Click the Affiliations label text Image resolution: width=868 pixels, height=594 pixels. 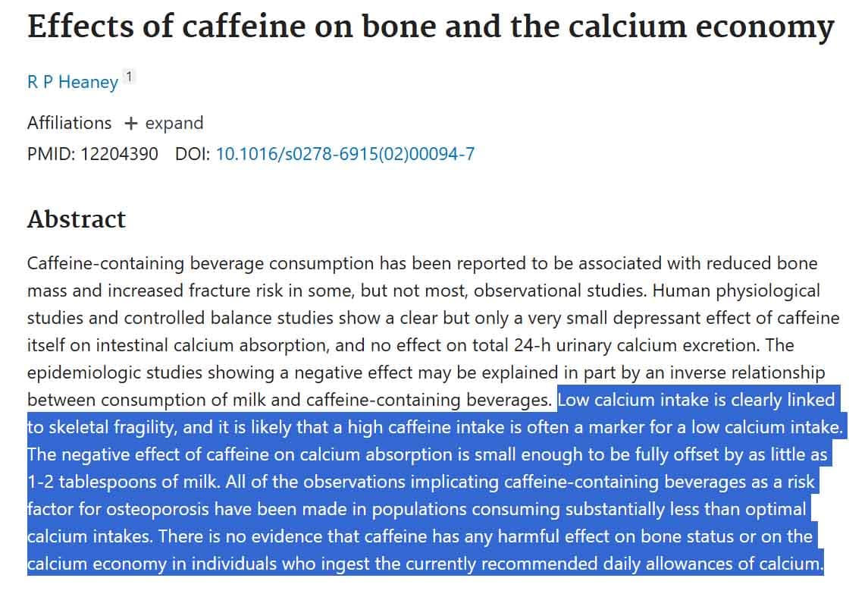click(x=69, y=123)
